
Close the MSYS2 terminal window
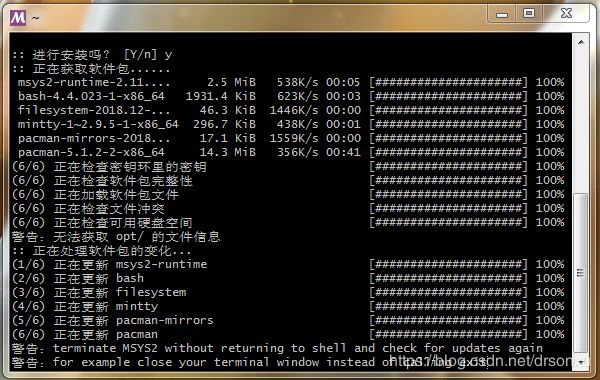(566, 14)
